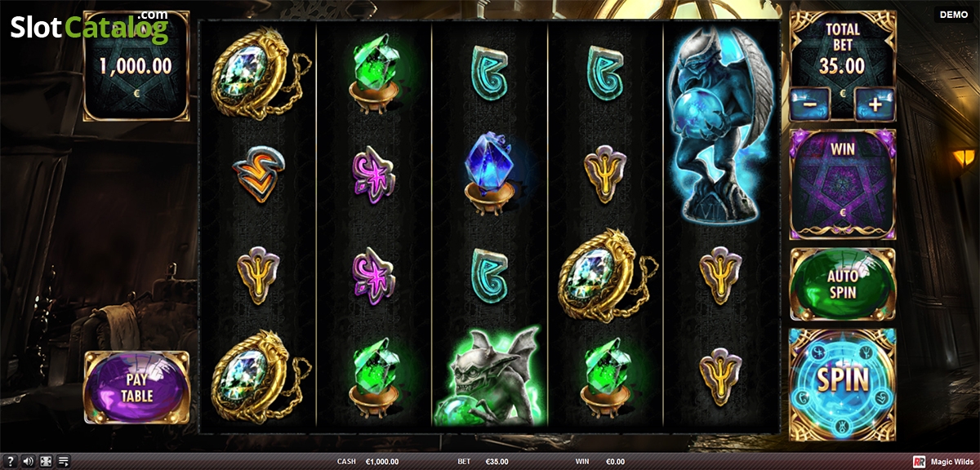980x470 pixels.
Task: Open the help question mark icon
Action: coord(11,462)
